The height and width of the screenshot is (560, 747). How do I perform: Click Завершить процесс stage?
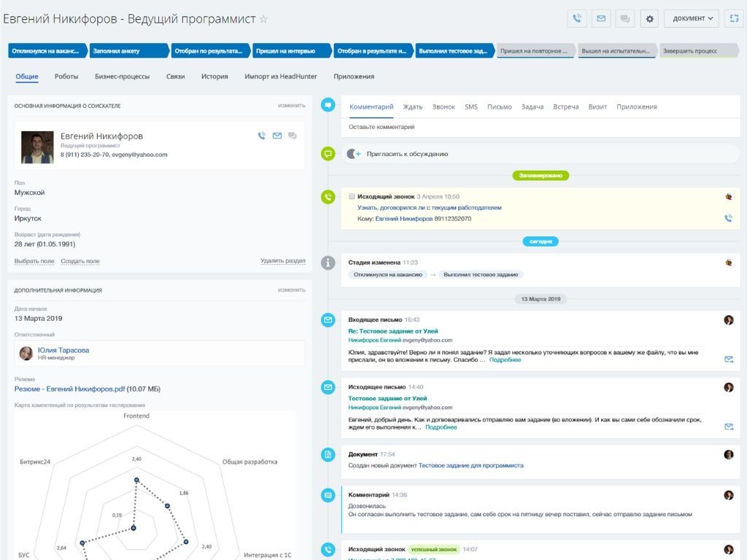[x=698, y=51]
